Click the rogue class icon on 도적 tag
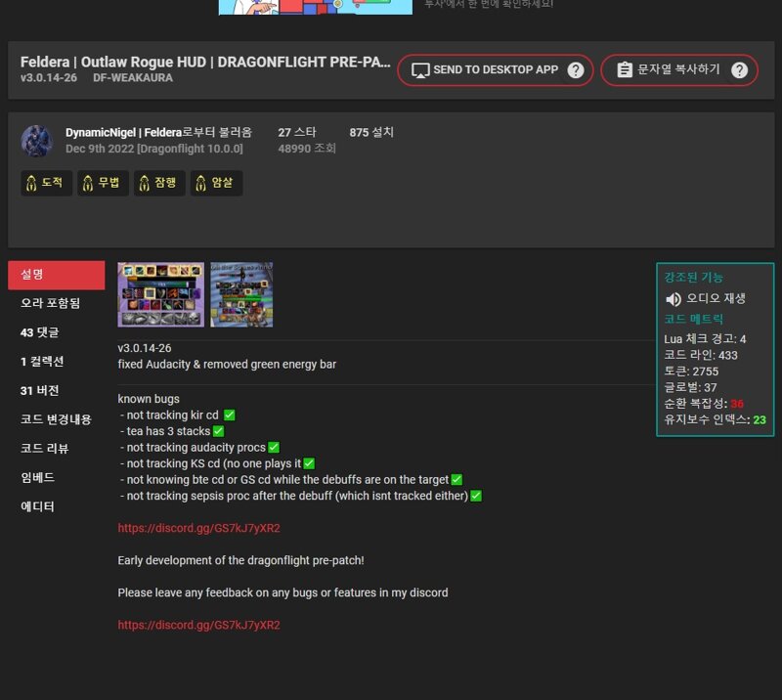The height and width of the screenshot is (700, 782). (31, 183)
